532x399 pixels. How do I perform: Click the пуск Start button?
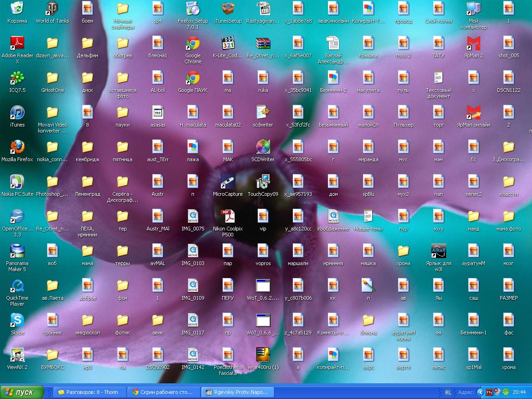coord(22,392)
